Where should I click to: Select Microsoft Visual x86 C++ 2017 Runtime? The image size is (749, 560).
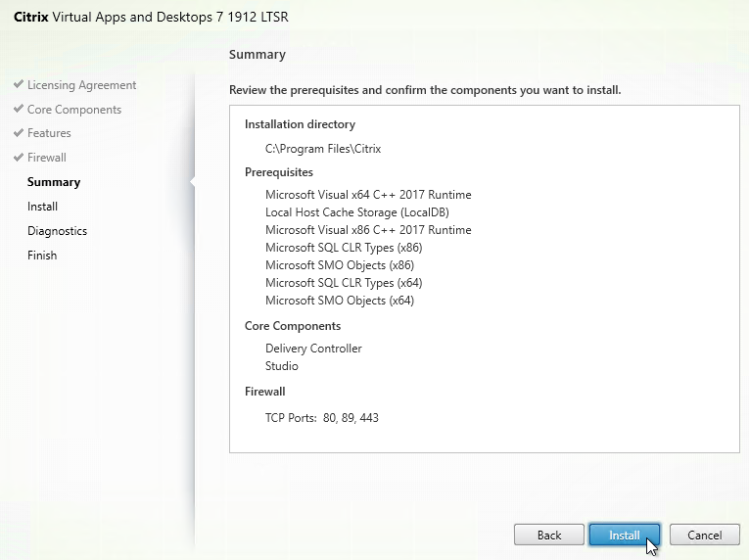368,230
